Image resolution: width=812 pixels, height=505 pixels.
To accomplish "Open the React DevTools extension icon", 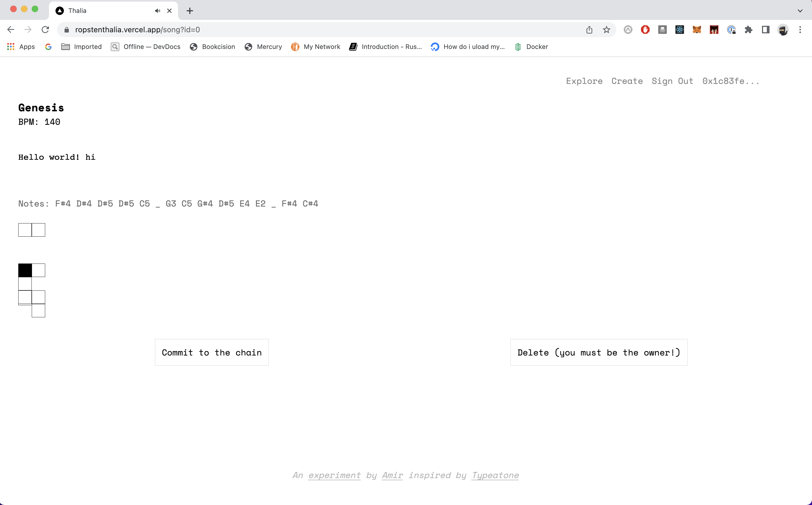I will (x=679, y=30).
